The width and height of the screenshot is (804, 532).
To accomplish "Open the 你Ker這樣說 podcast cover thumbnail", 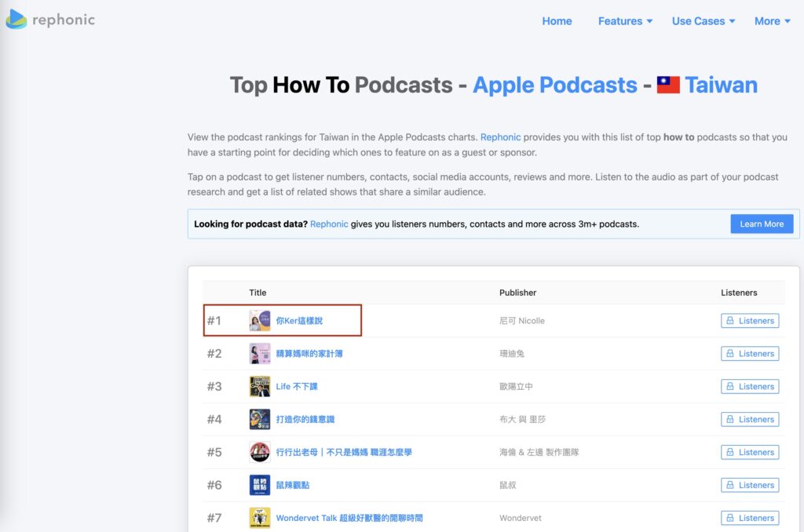I will click(260, 321).
